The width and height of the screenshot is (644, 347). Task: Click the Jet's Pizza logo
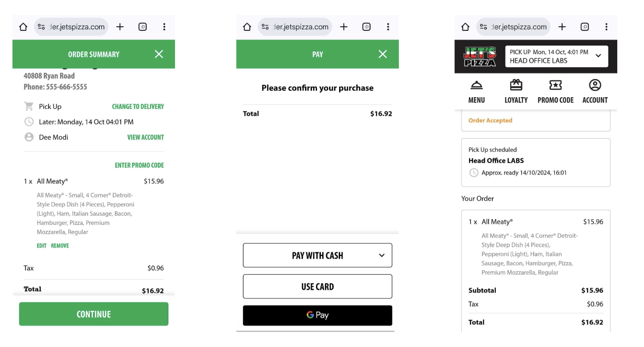click(480, 57)
